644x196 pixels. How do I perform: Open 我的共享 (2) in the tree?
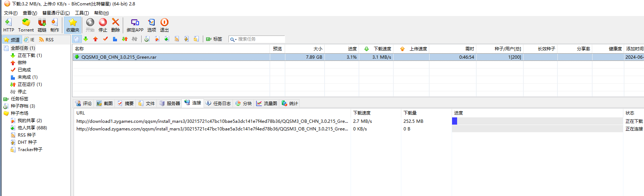30,121
